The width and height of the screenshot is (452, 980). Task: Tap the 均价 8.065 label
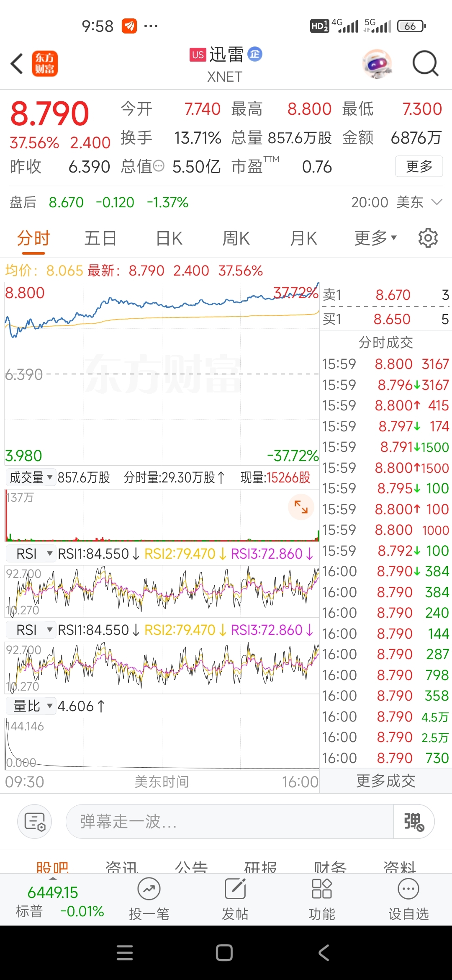(x=44, y=271)
